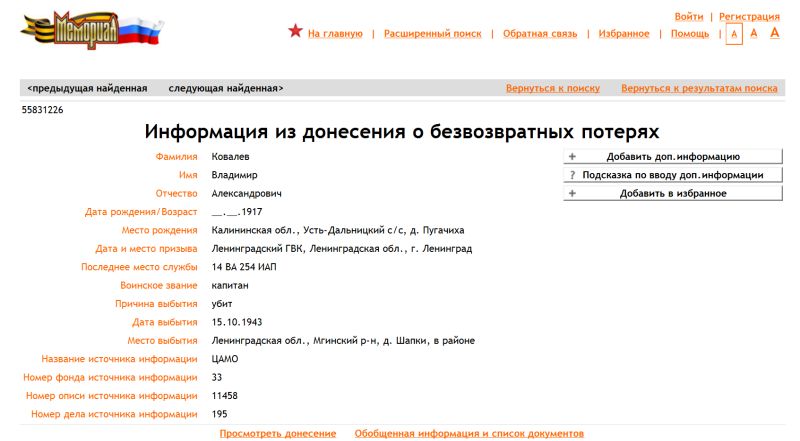This screenshot has width=800, height=441.
Task: Open Избранное page
Action: click(x=624, y=34)
